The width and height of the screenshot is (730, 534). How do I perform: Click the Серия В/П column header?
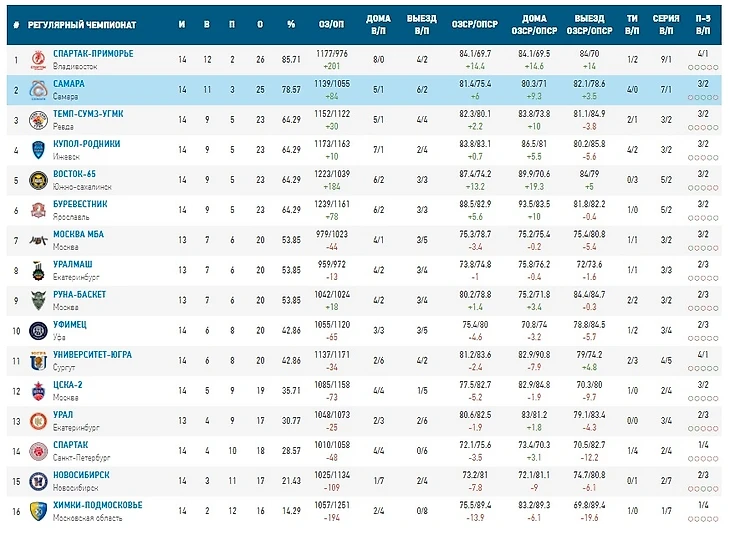[666, 23]
